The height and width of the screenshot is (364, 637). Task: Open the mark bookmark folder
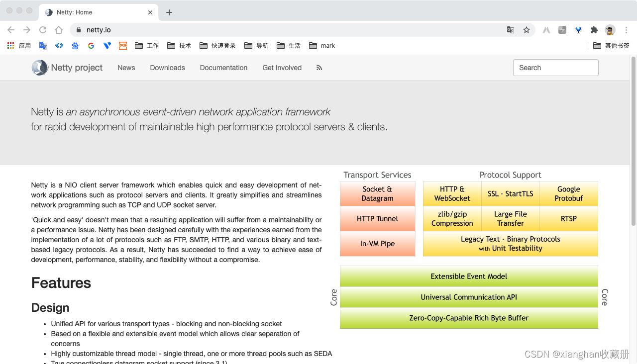(x=322, y=45)
